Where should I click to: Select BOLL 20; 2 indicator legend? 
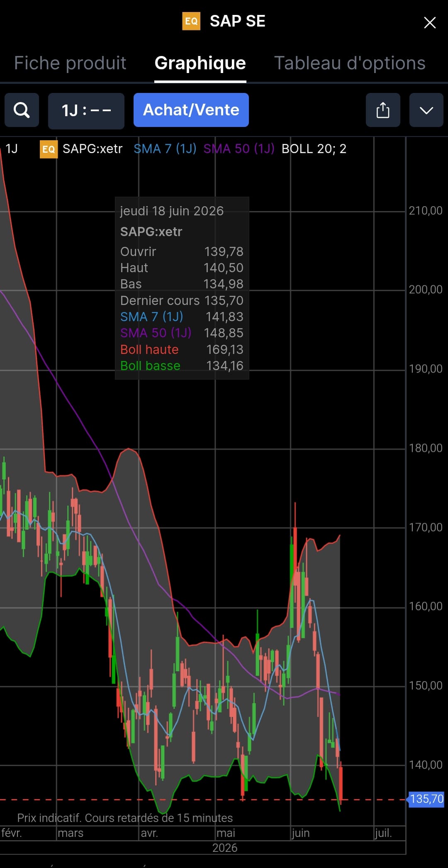(314, 149)
